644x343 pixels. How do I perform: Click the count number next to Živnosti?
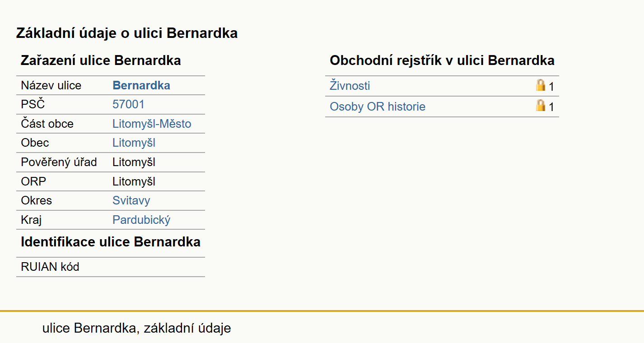pos(551,87)
